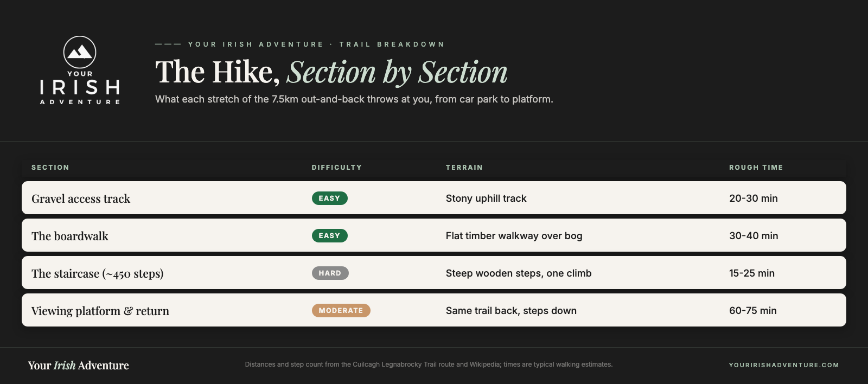Click the Terrain column header
The height and width of the screenshot is (384, 868).
click(x=464, y=168)
